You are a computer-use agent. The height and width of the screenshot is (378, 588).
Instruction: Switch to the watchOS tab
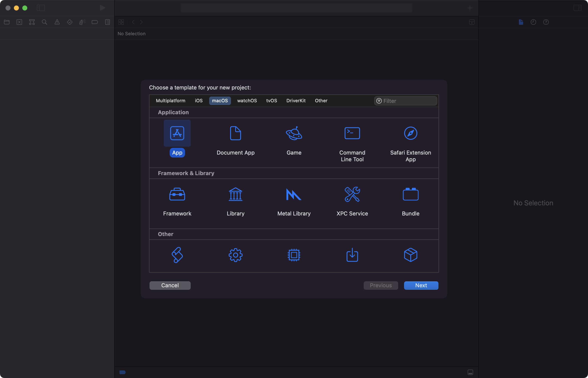pos(247,101)
